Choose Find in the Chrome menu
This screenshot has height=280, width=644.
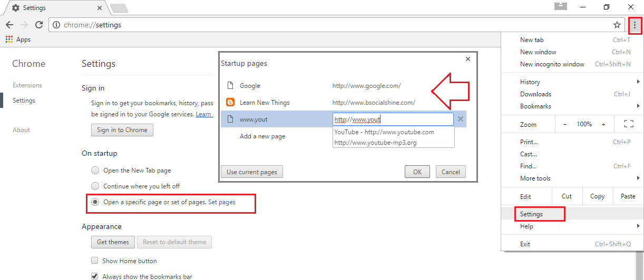click(572, 166)
